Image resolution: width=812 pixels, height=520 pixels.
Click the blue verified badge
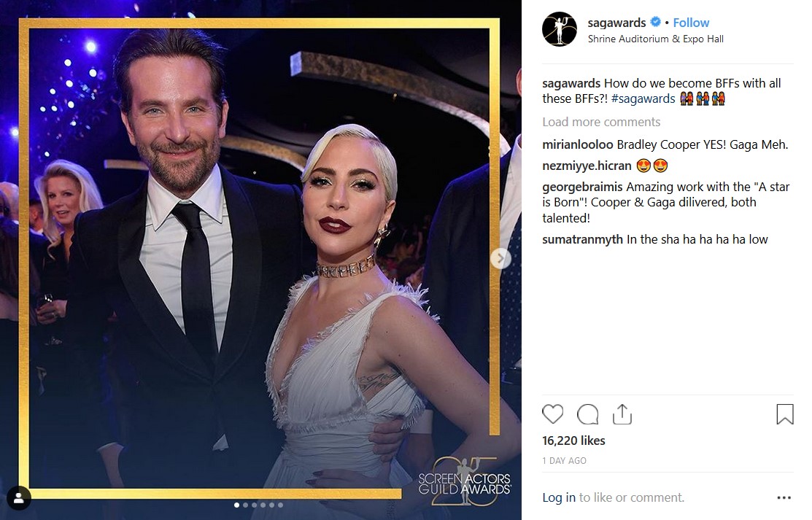click(x=656, y=23)
